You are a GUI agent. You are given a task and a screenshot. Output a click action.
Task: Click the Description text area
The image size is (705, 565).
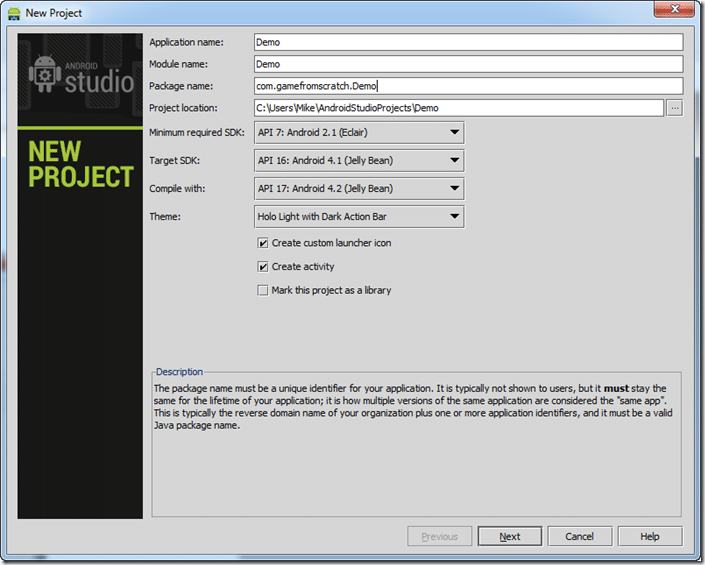click(415, 440)
